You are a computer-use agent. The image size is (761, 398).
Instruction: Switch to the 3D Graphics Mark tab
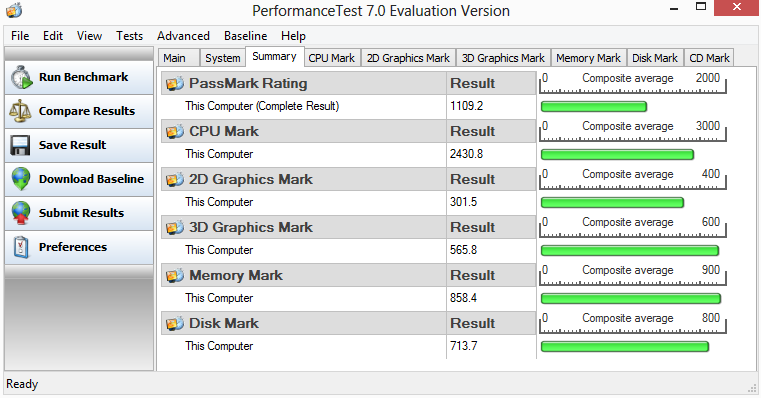tap(503, 58)
